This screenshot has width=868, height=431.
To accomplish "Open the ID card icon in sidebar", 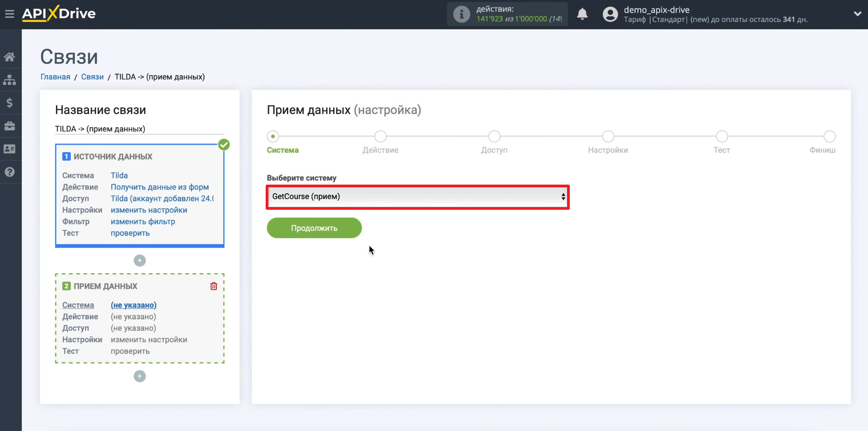I will tap(10, 149).
